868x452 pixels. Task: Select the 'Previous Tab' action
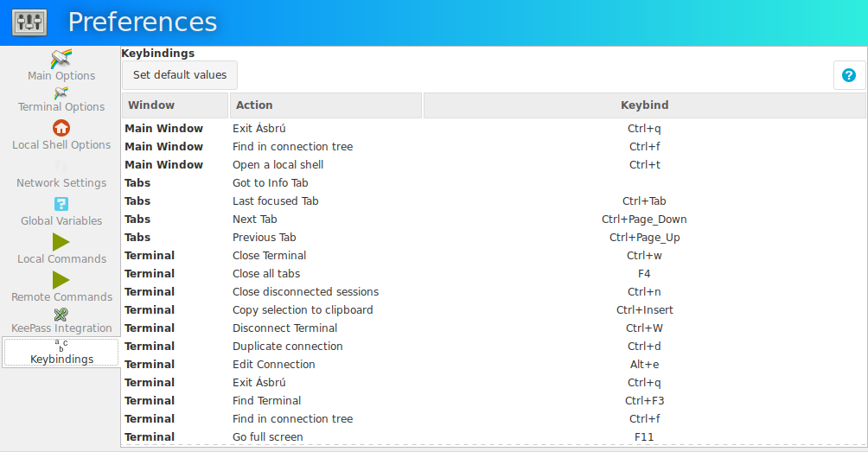(x=264, y=238)
